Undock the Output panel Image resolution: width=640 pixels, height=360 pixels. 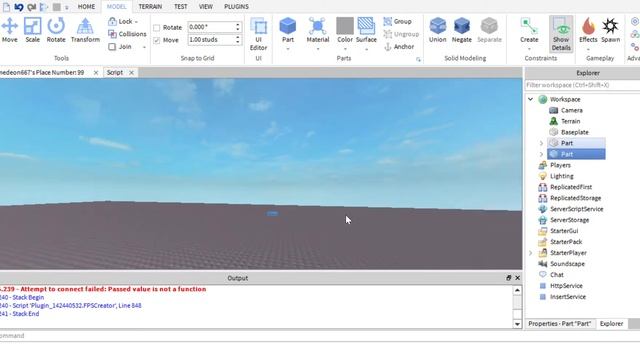[509, 278]
